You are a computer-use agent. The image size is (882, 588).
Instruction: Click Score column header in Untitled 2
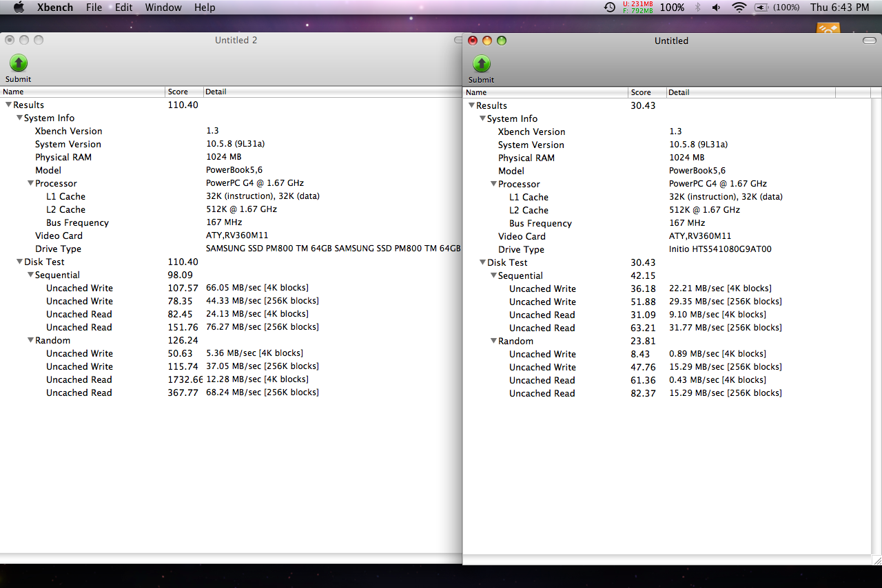[185, 92]
